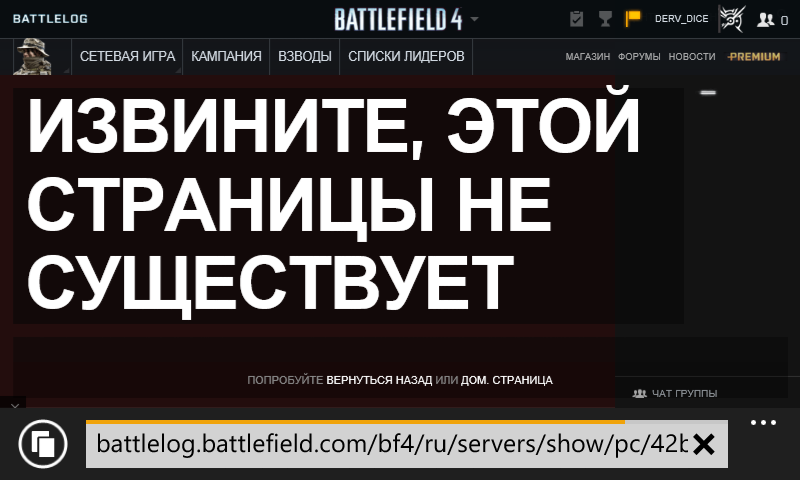
Task: Go to НОВОСТИ link
Action: 692,57
